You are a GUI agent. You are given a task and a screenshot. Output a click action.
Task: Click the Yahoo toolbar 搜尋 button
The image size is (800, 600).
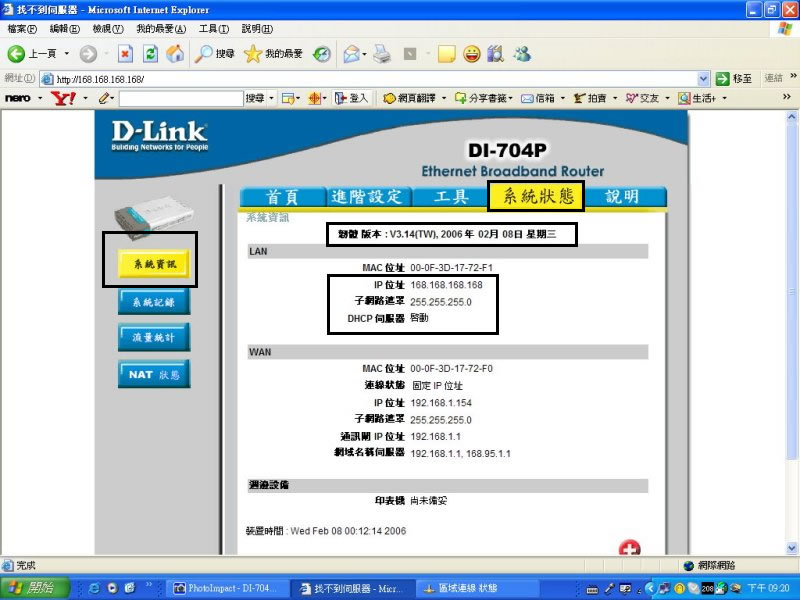pyautogui.click(x=255, y=98)
